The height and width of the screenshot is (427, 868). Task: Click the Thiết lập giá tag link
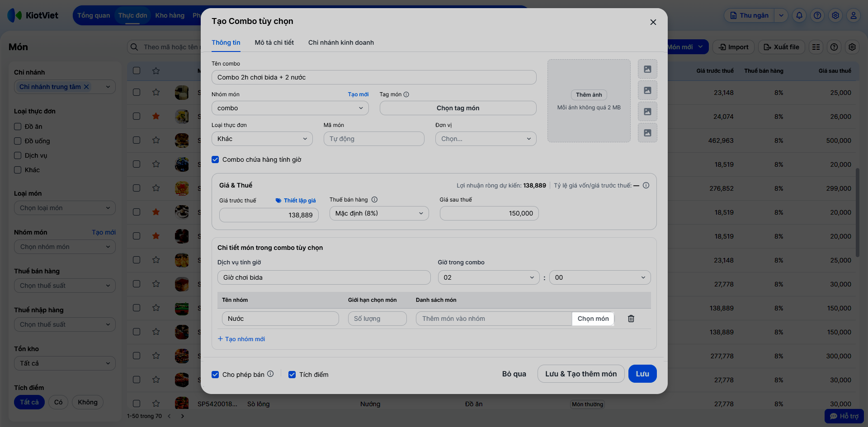pos(296,201)
